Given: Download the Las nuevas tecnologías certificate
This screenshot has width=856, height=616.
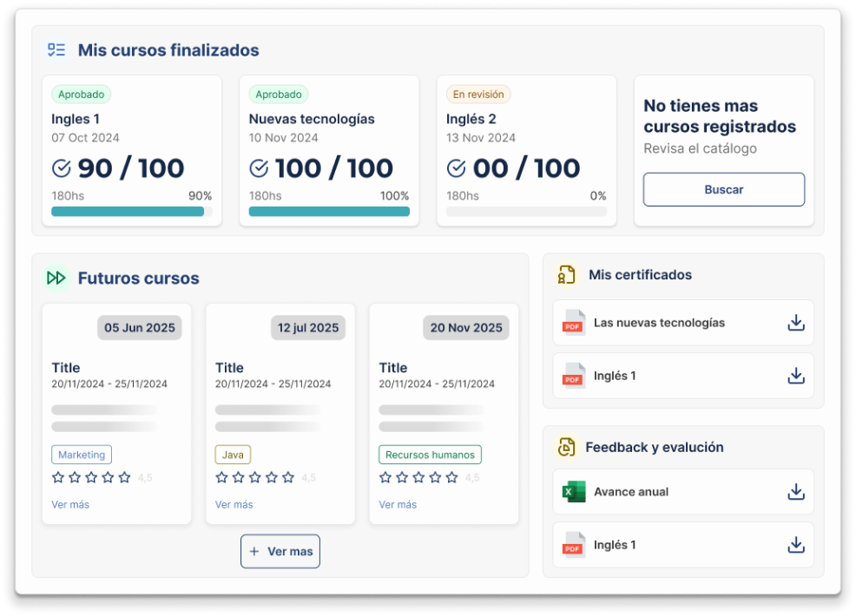Looking at the screenshot, I should tap(795, 323).
